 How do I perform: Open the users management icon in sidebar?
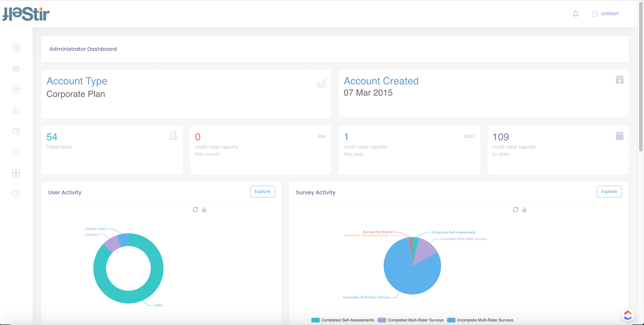tap(16, 110)
